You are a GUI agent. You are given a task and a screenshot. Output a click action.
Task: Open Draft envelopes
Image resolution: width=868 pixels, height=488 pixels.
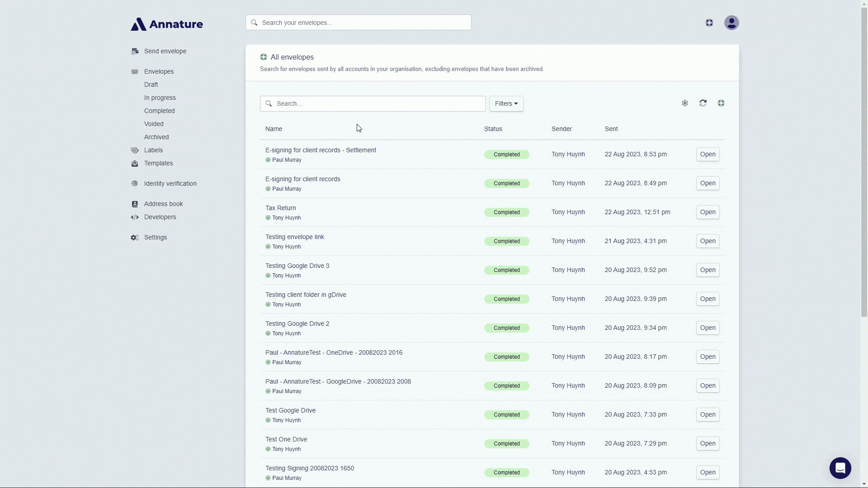[x=151, y=85]
